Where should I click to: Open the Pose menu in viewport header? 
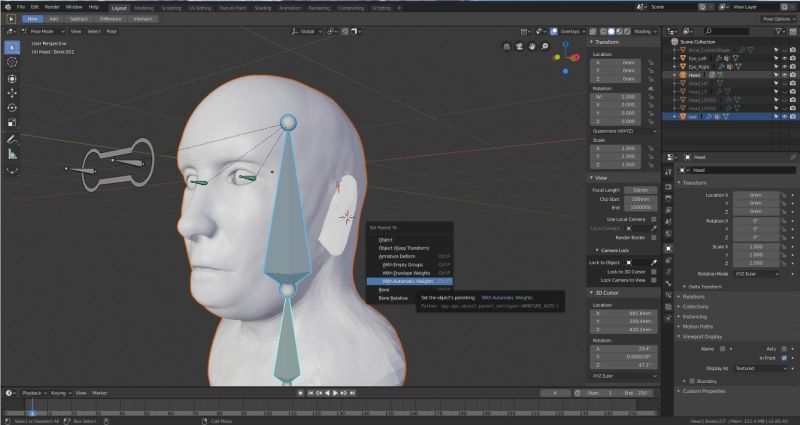[x=111, y=32]
